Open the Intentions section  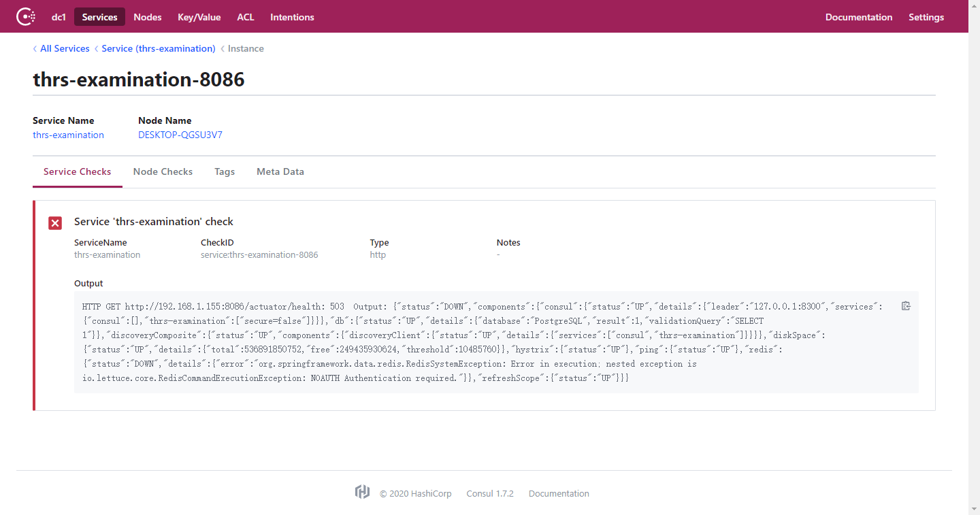pyautogui.click(x=292, y=16)
